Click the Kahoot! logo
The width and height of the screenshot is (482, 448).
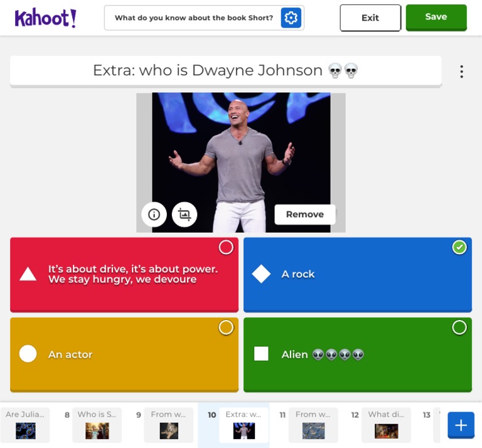pos(45,18)
